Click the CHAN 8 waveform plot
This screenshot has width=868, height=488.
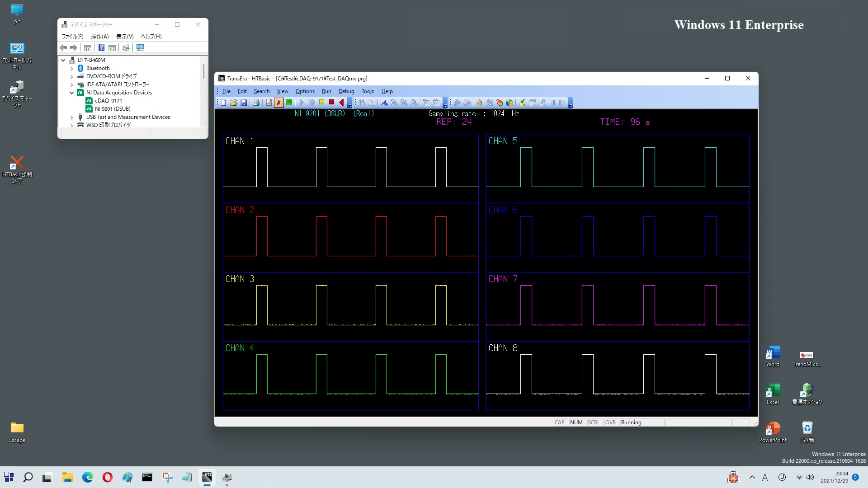(618, 375)
